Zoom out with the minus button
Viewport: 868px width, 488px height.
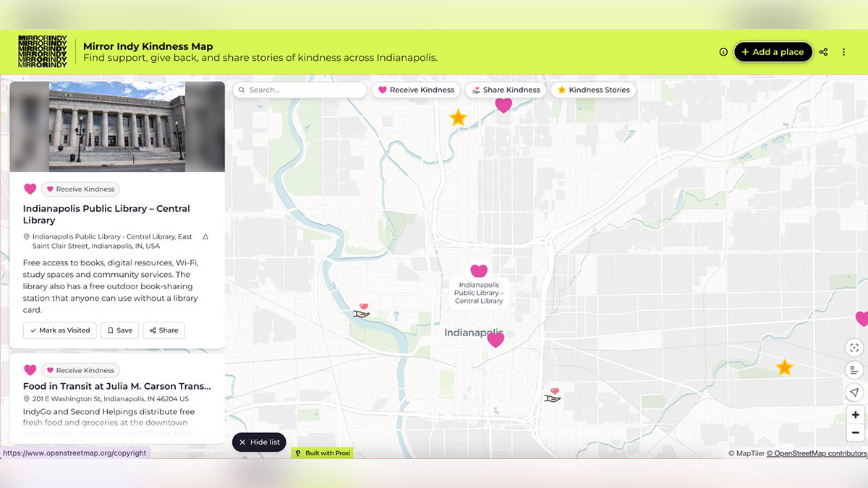pos(855,432)
